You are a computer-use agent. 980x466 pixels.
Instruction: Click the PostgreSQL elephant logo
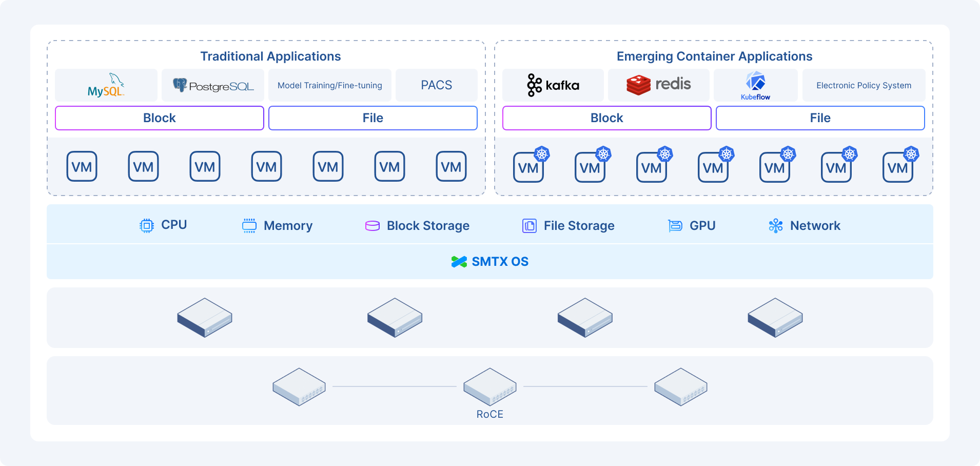point(180,85)
